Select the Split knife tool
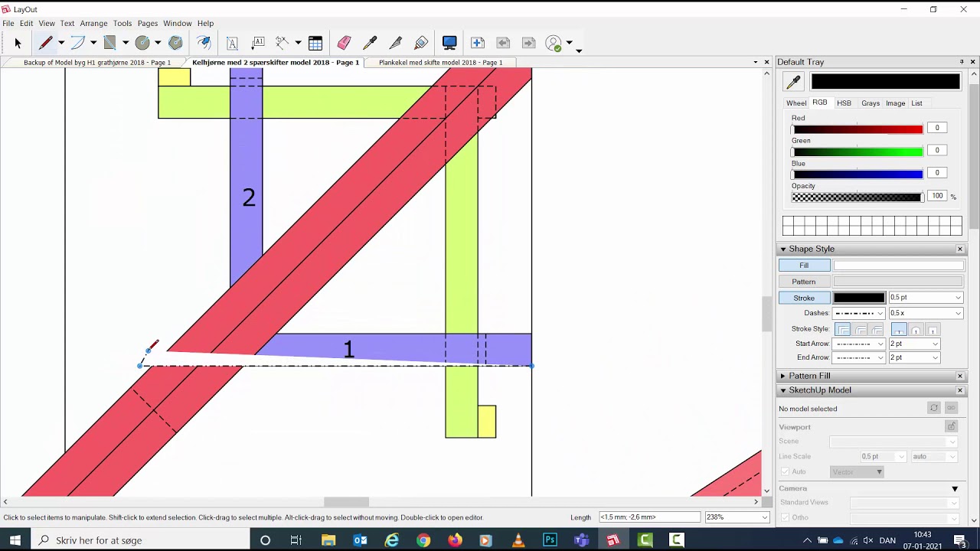 point(395,44)
